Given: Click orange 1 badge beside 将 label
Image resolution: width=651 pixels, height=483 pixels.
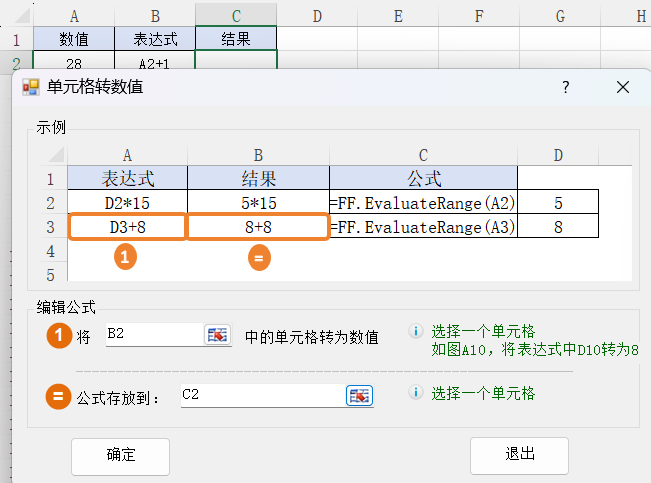Looking at the screenshot, I should tap(59, 336).
